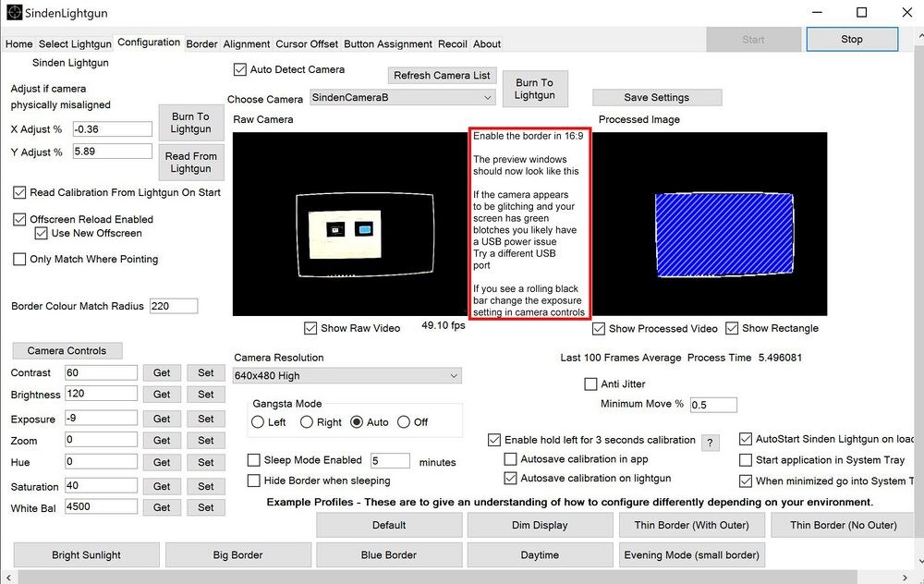Open the Home tab

tap(18, 44)
